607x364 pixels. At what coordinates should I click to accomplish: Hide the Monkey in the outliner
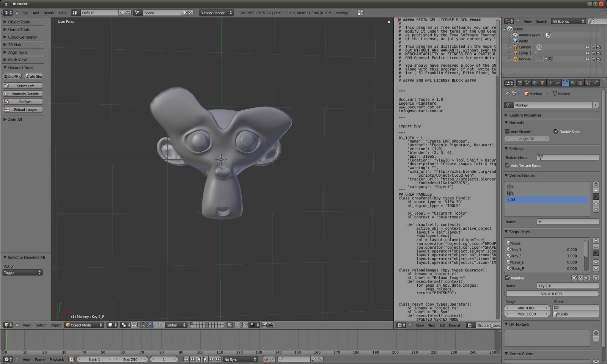pyautogui.click(x=587, y=59)
